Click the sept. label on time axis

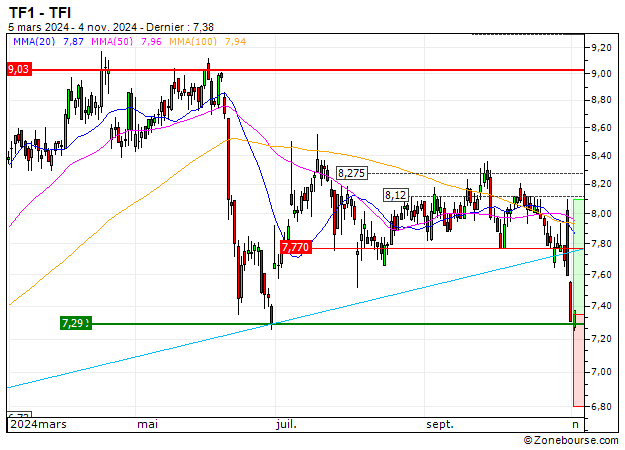(x=438, y=424)
